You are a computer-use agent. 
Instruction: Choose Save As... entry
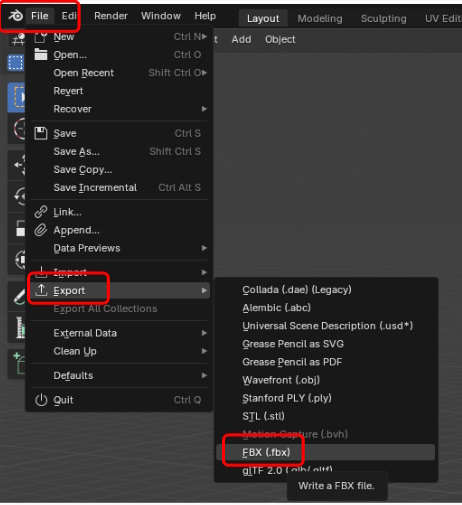click(x=119, y=151)
